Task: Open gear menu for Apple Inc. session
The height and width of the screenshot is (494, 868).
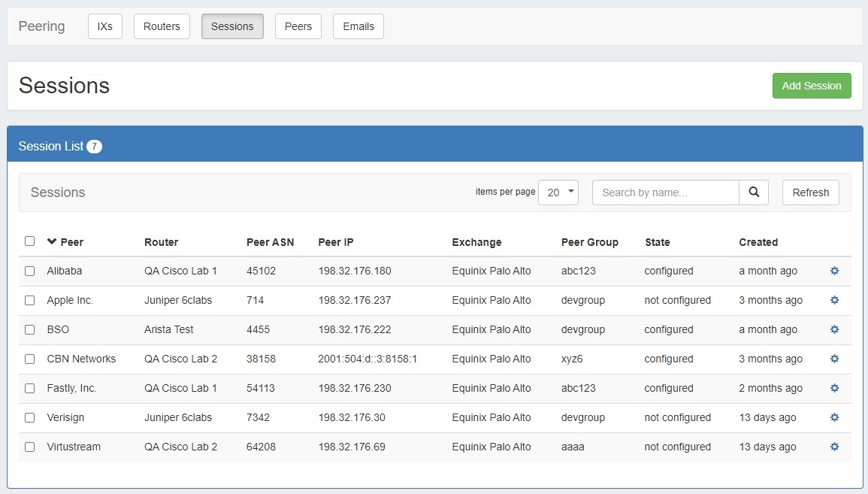Action: (x=834, y=300)
